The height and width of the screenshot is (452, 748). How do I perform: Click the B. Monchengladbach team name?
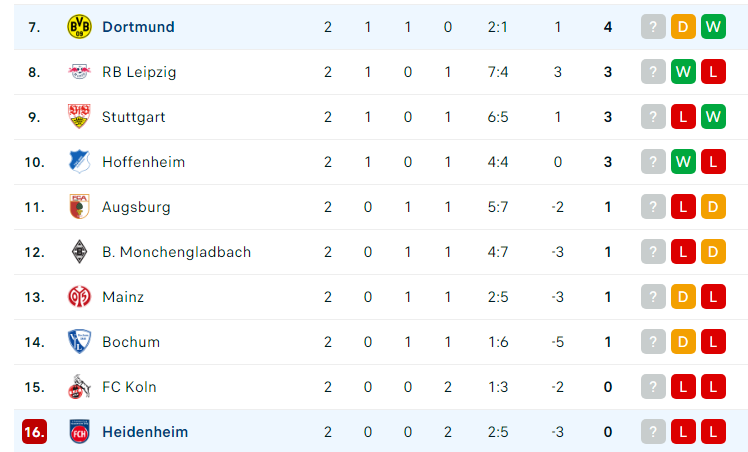coord(177,252)
